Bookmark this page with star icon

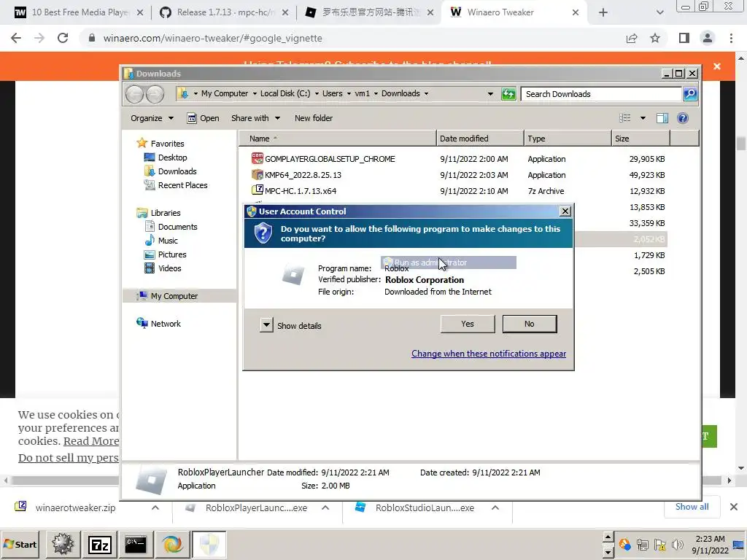pyautogui.click(x=655, y=38)
